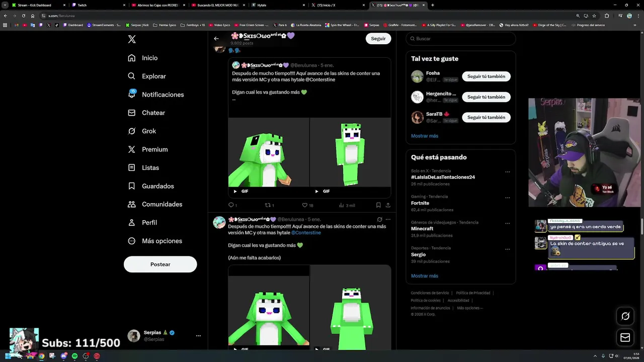Switch to the Hytale browser tab
This screenshot has width=644, height=362.
coord(277,5)
